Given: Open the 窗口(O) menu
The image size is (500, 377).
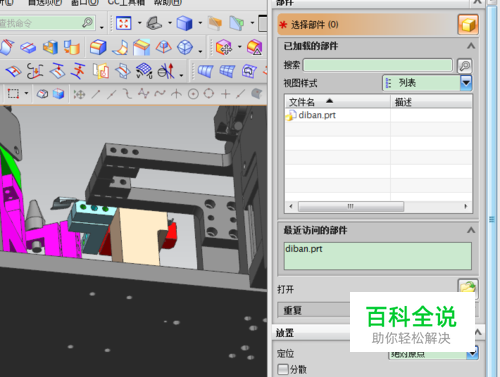Looking at the screenshot, I should point(85,2).
